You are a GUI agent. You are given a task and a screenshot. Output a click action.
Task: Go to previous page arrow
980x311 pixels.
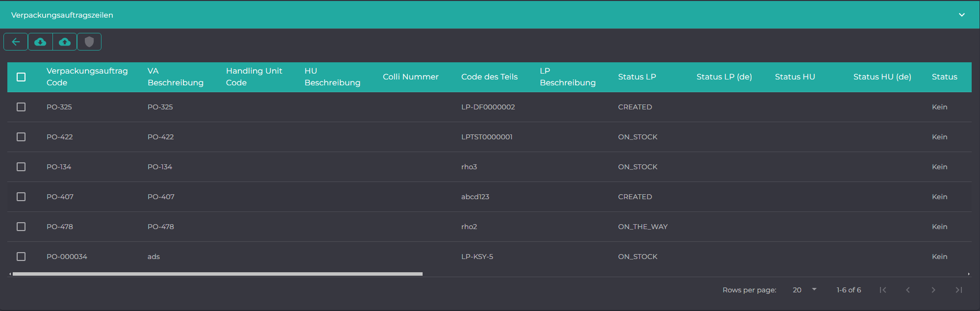908,290
